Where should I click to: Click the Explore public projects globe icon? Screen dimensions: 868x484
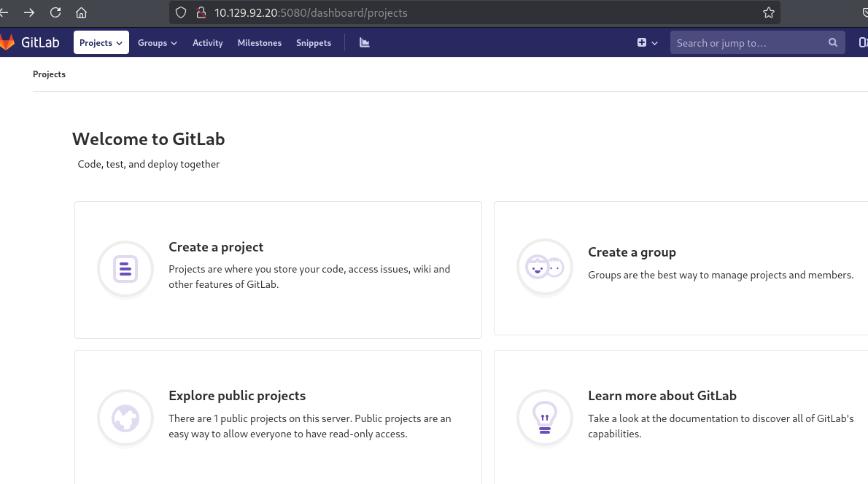point(125,418)
